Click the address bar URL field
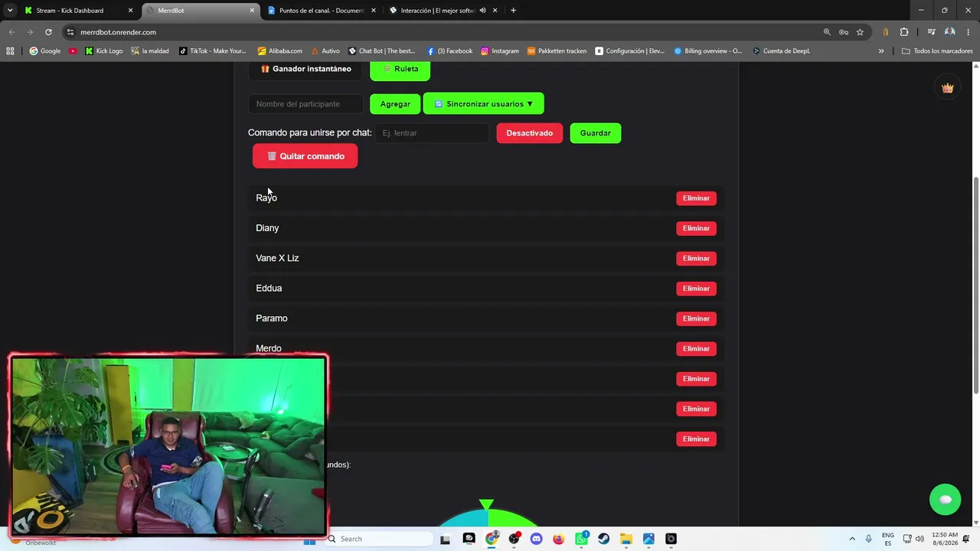 [x=444, y=32]
